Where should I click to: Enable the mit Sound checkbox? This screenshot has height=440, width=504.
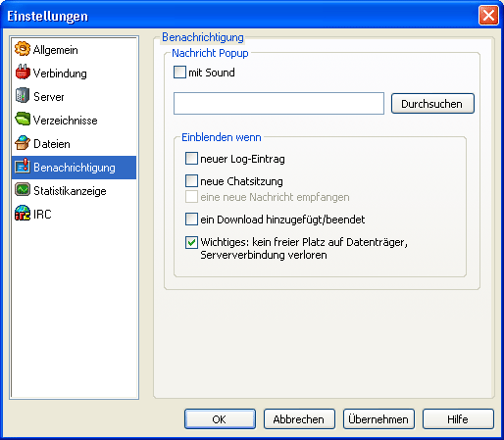[179, 73]
